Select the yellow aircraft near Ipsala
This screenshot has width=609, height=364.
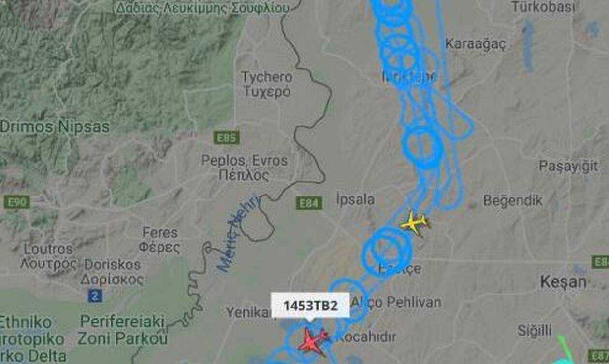click(415, 223)
